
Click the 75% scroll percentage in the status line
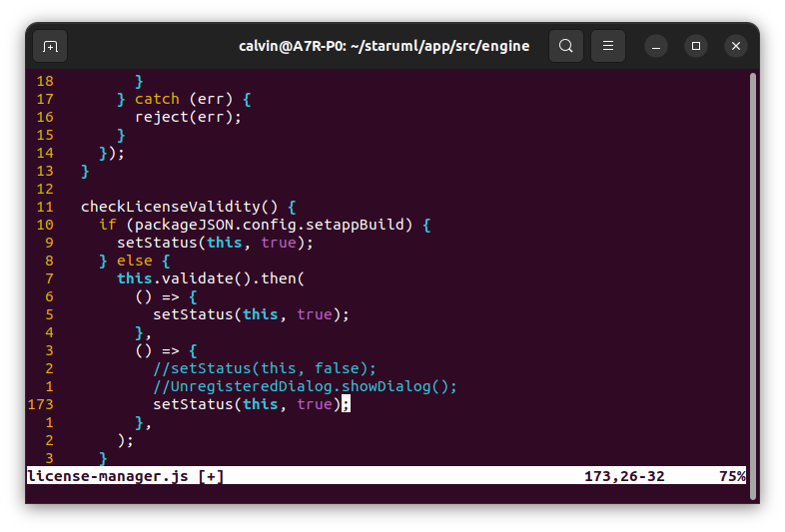pos(732,476)
